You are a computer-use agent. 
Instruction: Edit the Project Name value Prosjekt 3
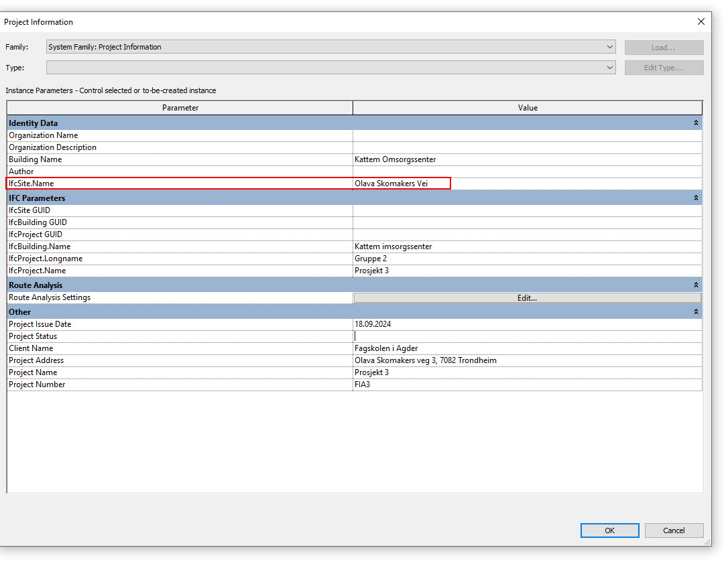(x=528, y=372)
